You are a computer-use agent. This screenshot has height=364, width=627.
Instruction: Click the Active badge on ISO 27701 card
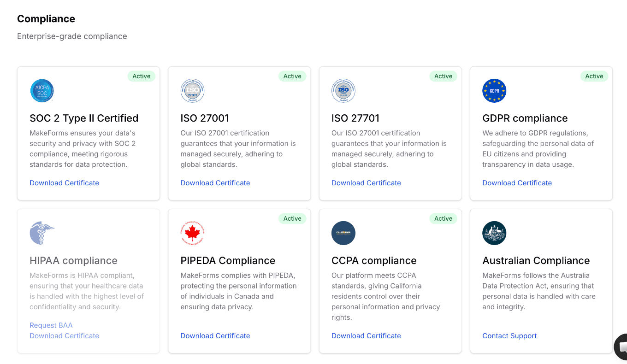point(444,76)
